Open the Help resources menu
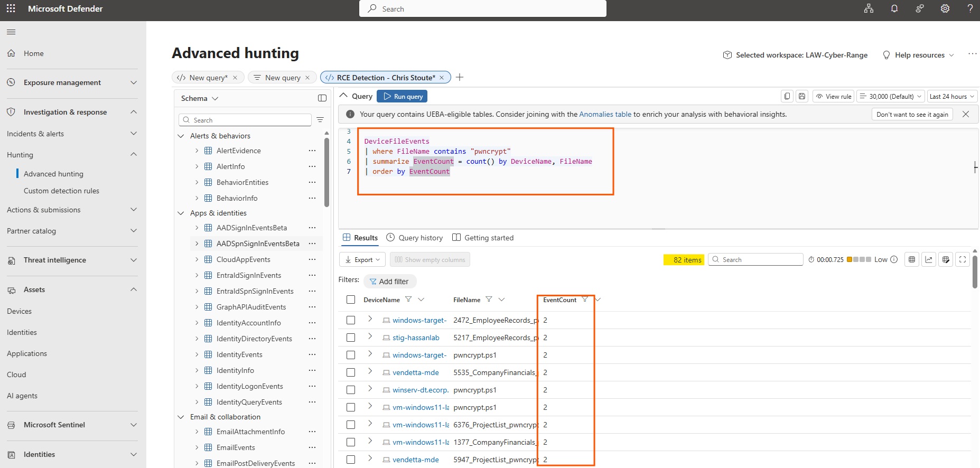 tap(919, 55)
